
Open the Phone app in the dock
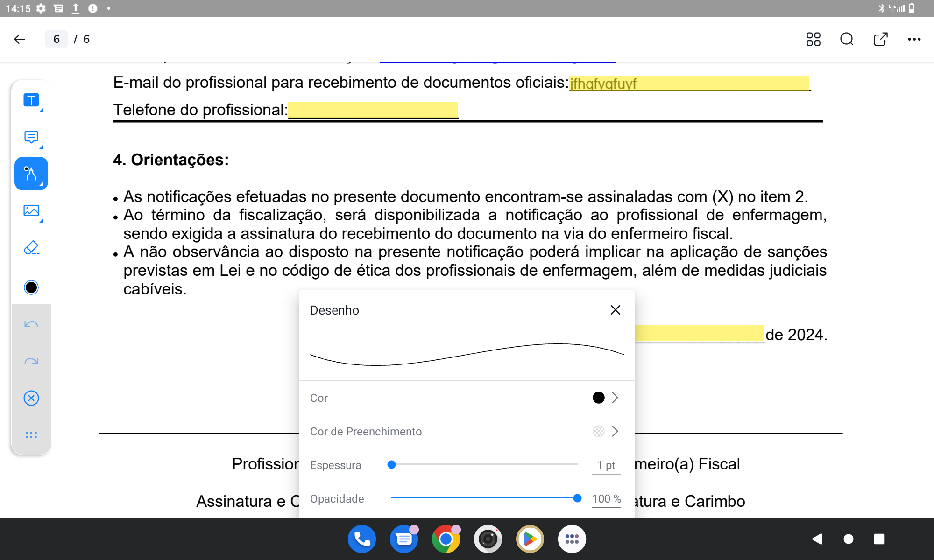(362, 539)
